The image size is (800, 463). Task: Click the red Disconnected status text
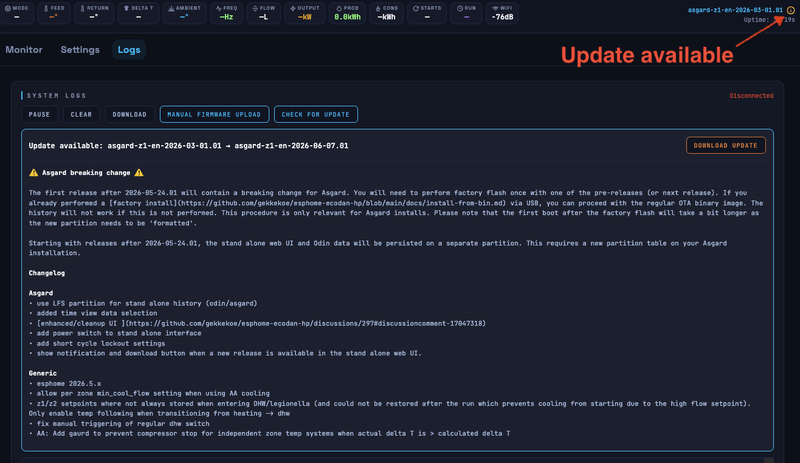tap(751, 95)
